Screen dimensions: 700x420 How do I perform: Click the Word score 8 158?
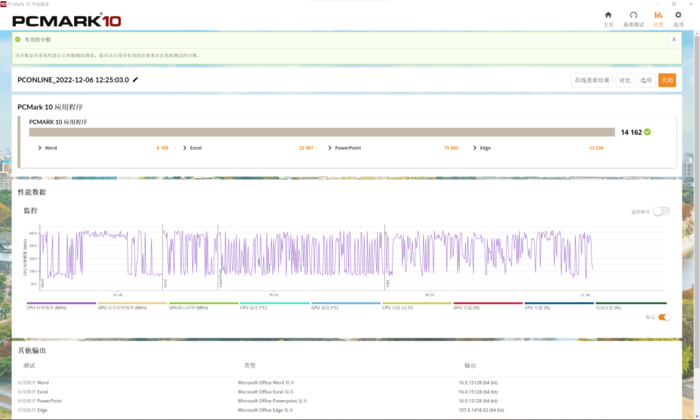click(162, 148)
